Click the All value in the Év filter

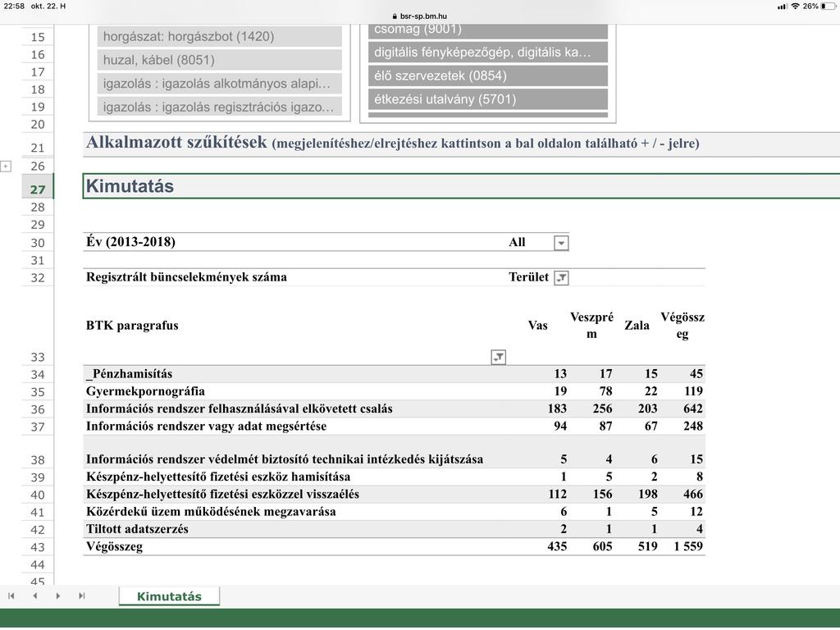517,242
